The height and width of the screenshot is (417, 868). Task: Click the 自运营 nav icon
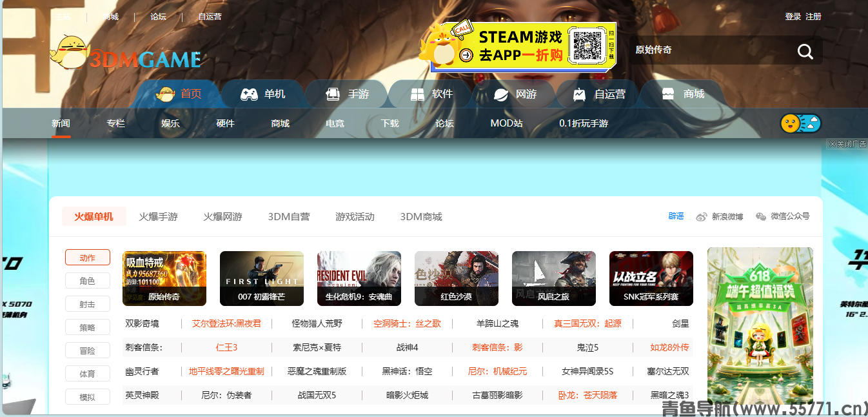579,94
